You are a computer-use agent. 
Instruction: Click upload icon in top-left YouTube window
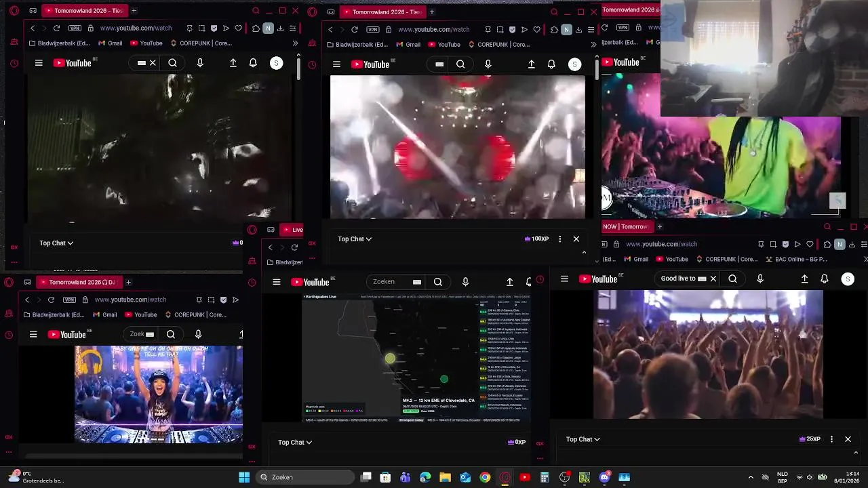pyautogui.click(x=233, y=63)
